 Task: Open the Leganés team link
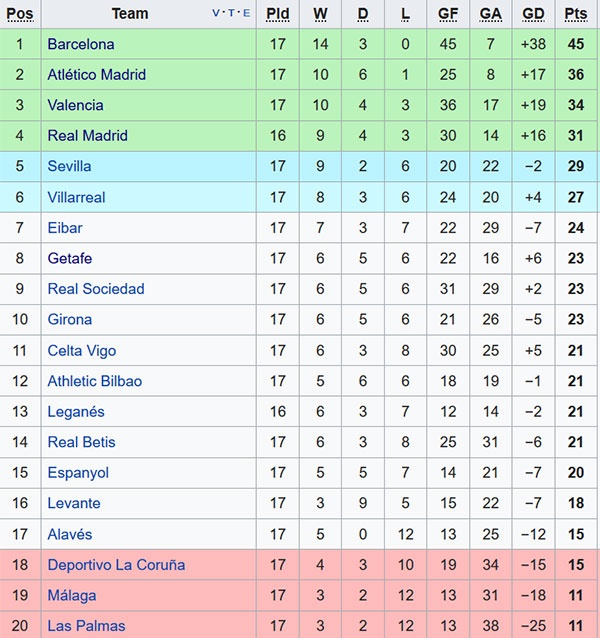pyautogui.click(x=76, y=411)
